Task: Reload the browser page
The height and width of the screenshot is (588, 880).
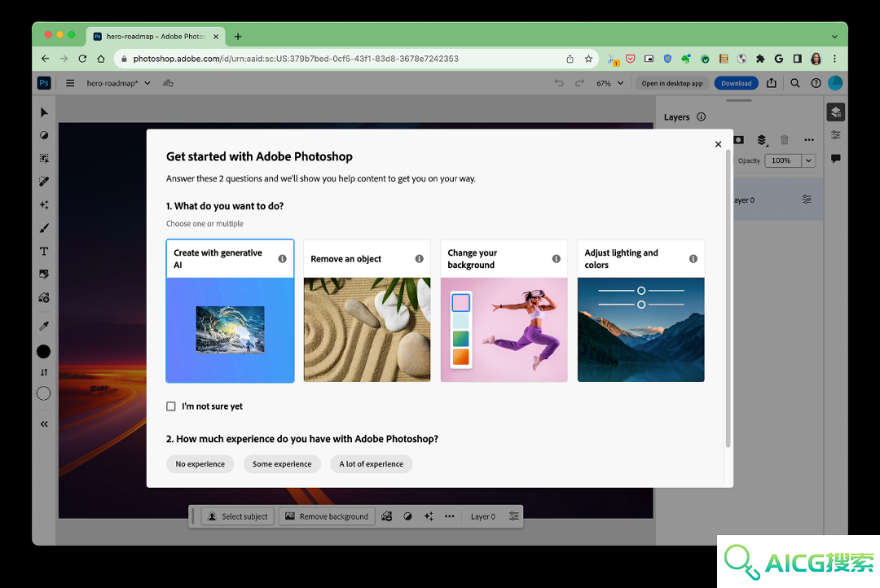Action: tap(82, 59)
